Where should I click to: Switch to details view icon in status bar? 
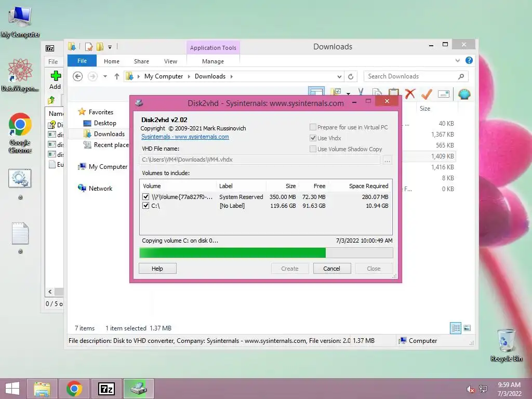456,328
